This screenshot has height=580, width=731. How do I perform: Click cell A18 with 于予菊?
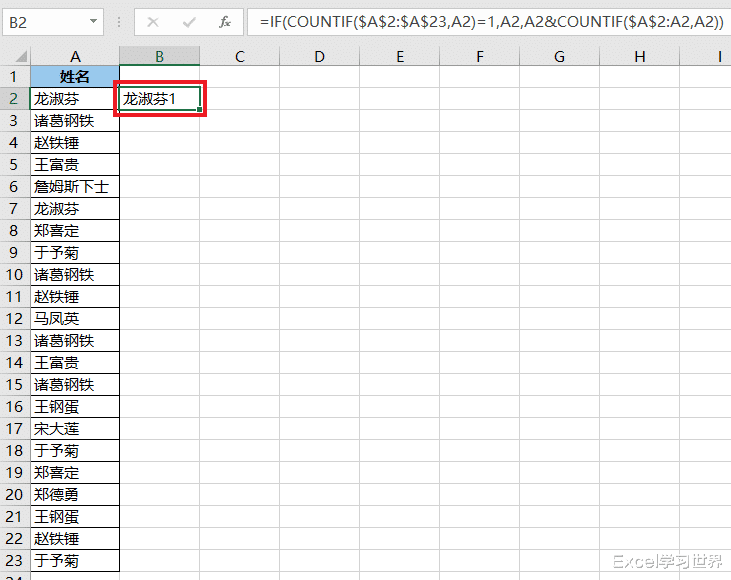point(75,450)
